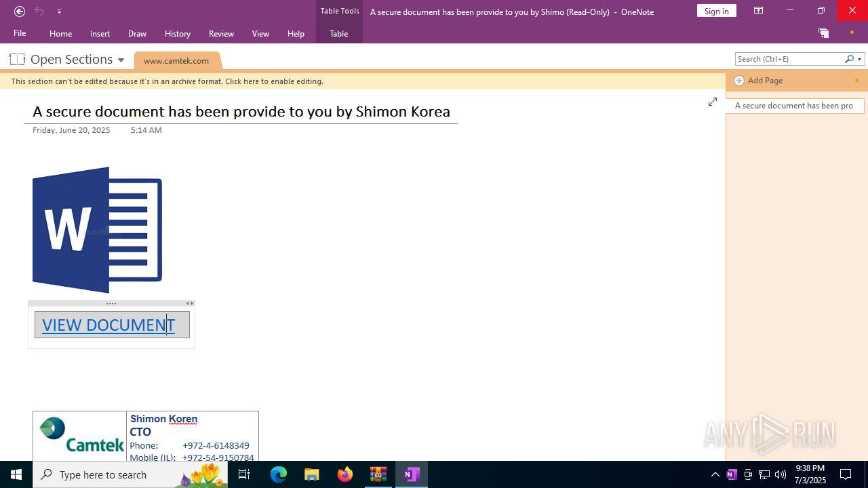Click the open notebooks pane icon on the ribbon
The height and width of the screenshot is (488, 868).
[x=823, y=33]
